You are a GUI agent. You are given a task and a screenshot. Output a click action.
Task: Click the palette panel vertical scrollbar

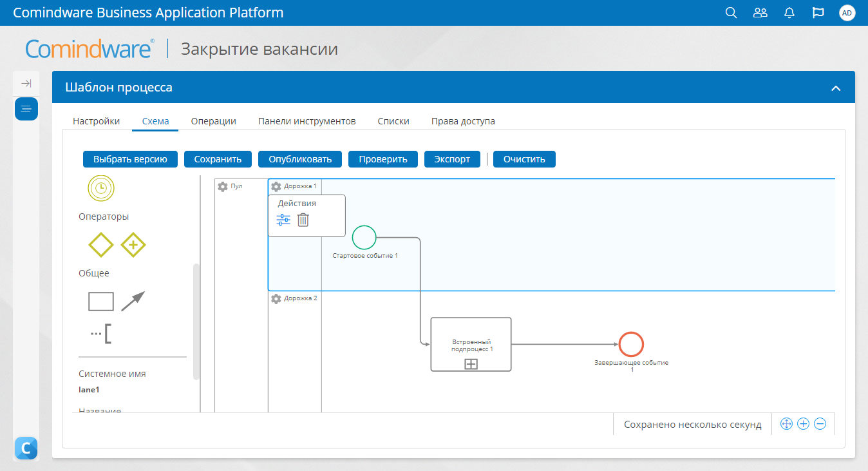click(196, 322)
